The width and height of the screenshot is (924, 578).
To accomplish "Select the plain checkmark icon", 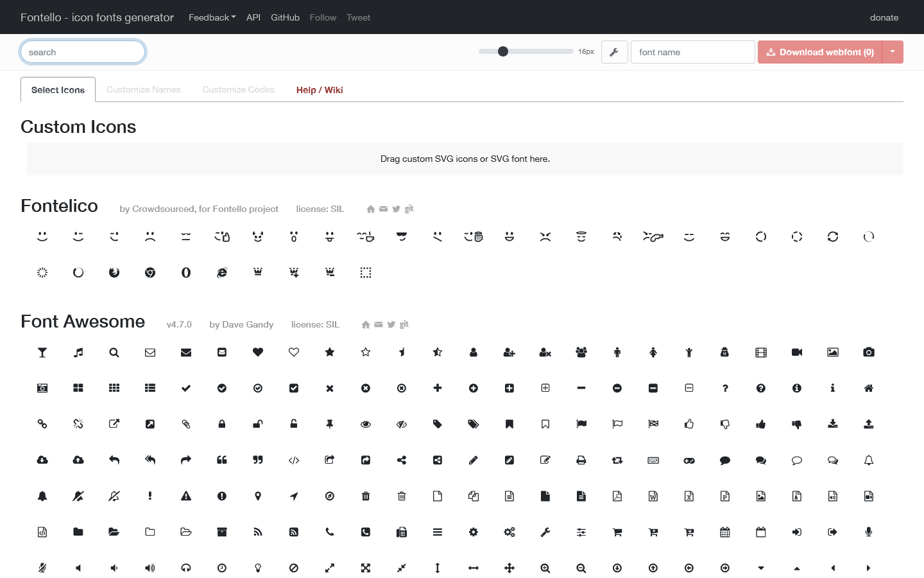I will (186, 388).
